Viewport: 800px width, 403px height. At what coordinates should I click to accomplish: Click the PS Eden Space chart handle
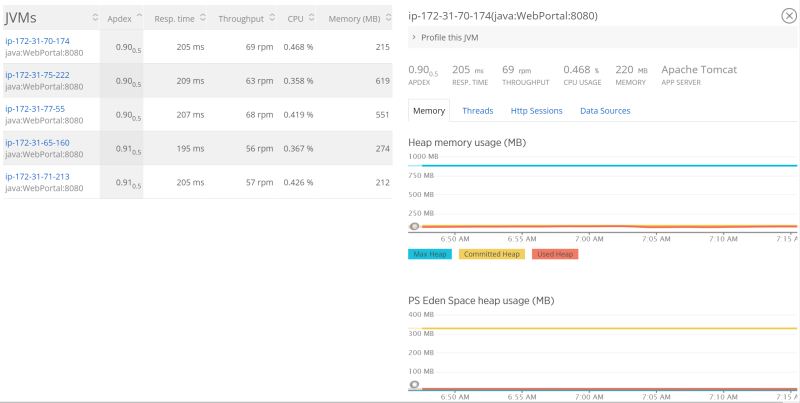coord(414,385)
